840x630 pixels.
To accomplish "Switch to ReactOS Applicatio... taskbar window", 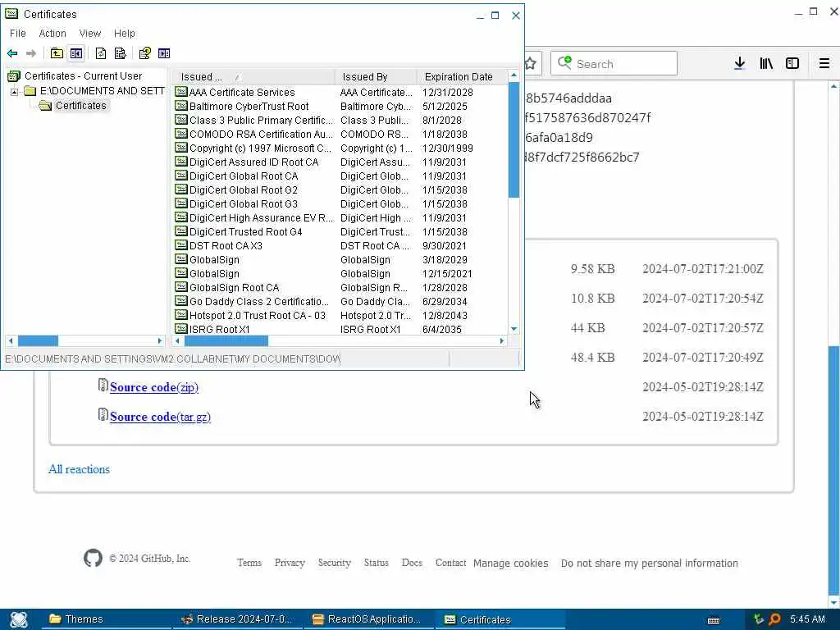I will [371, 619].
